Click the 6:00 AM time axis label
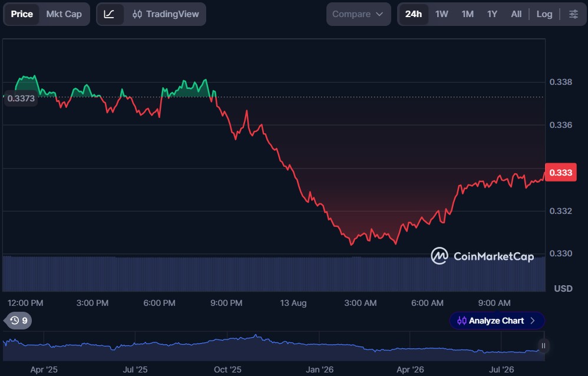The width and height of the screenshot is (588, 376). point(427,303)
